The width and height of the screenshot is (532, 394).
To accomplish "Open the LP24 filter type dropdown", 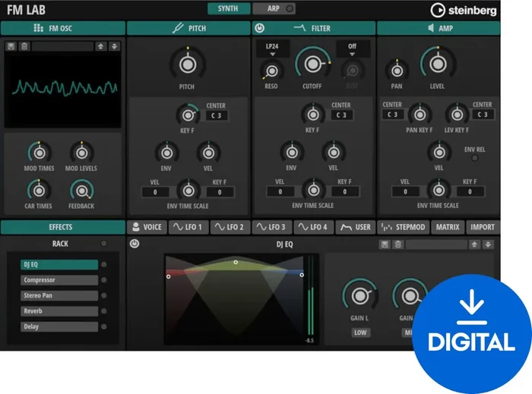I will (272, 49).
